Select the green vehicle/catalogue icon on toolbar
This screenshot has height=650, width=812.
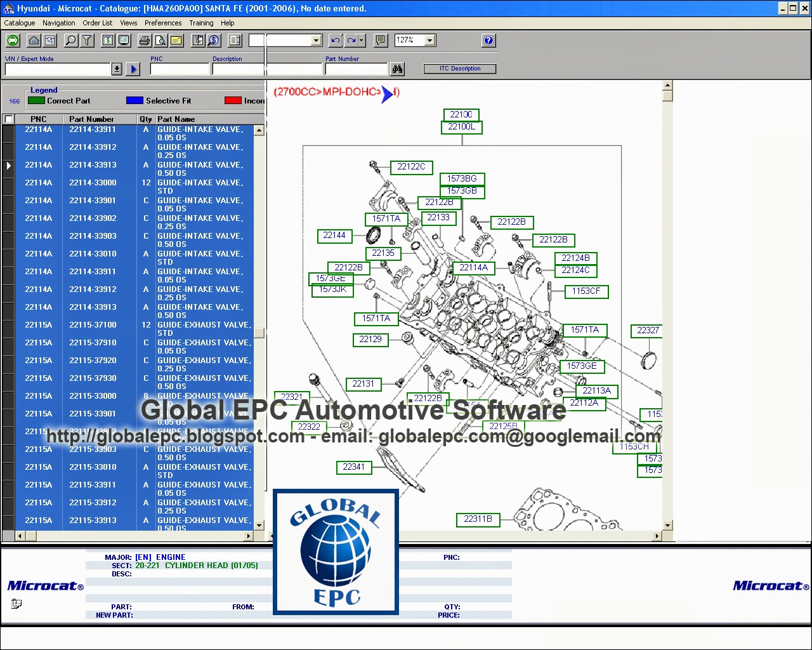click(13, 40)
